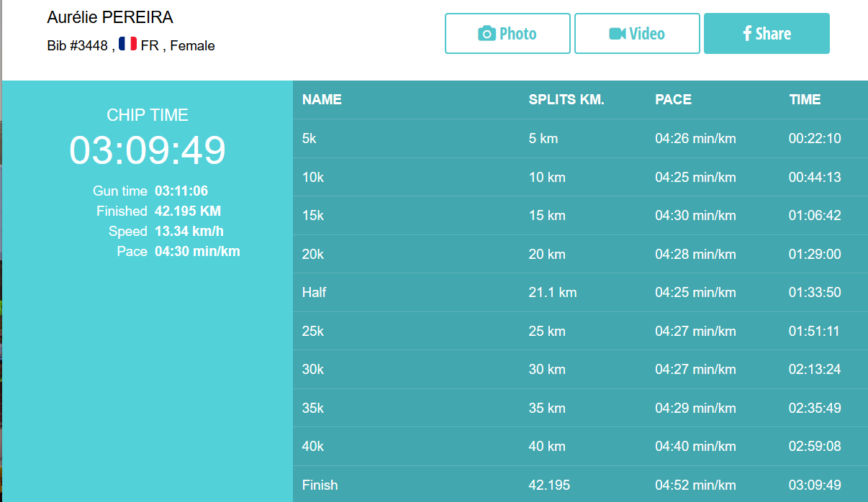Click the Bib #3448 text
The width and height of the screenshot is (868, 502).
click(77, 46)
